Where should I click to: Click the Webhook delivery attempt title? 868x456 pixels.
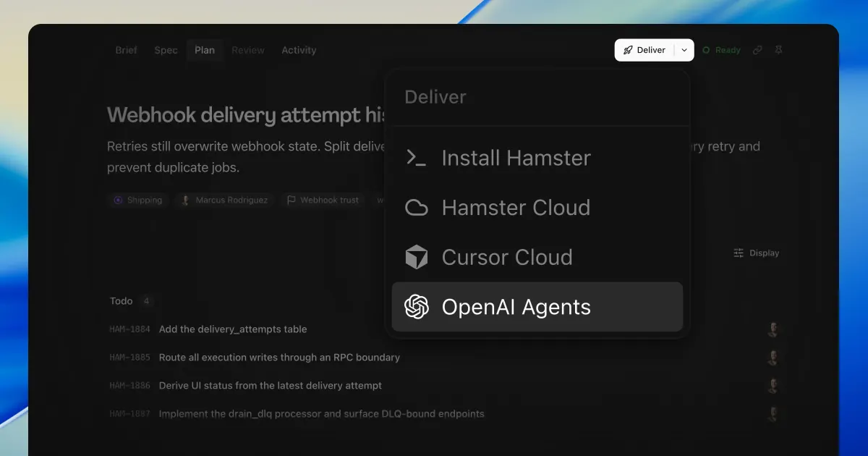point(246,115)
